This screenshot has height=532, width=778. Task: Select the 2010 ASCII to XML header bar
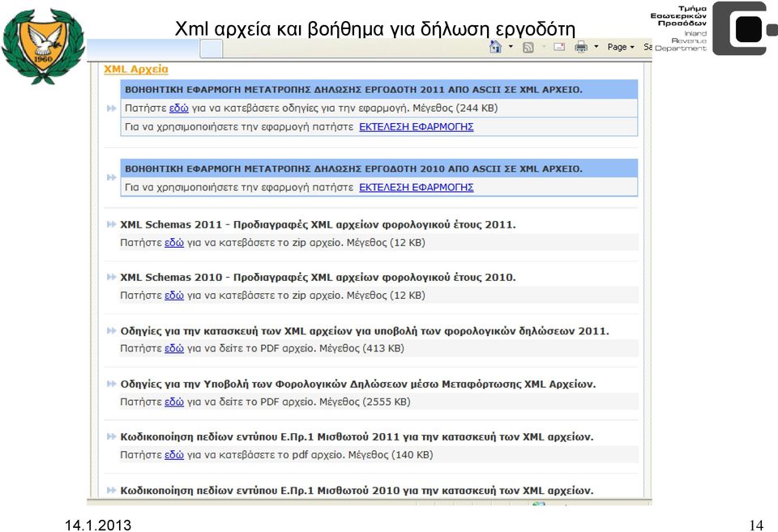379,169
